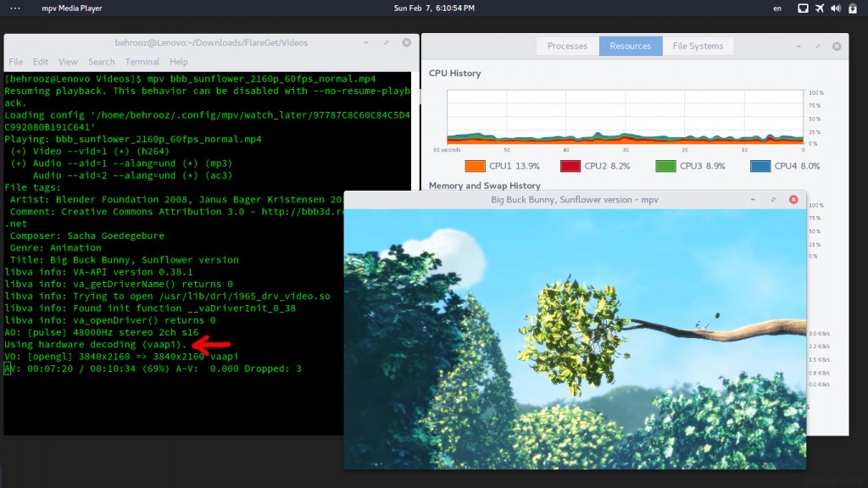
Task: Open the Terminal menu in the terminal window
Action: click(x=142, y=61)
